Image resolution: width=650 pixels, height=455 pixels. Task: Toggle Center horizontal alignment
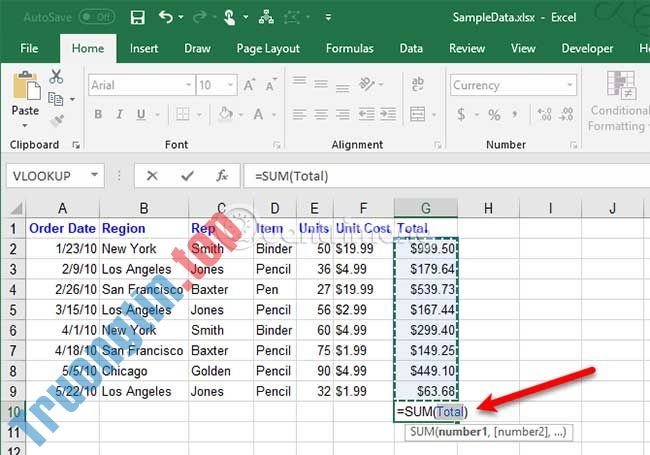(321, 114)
